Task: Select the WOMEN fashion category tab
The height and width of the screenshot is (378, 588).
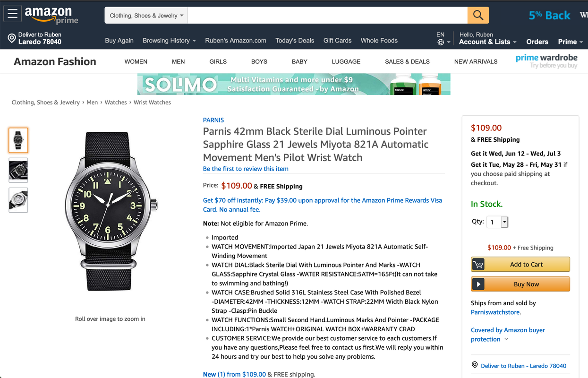Action: pyautogui.click(x=136, y=61)
